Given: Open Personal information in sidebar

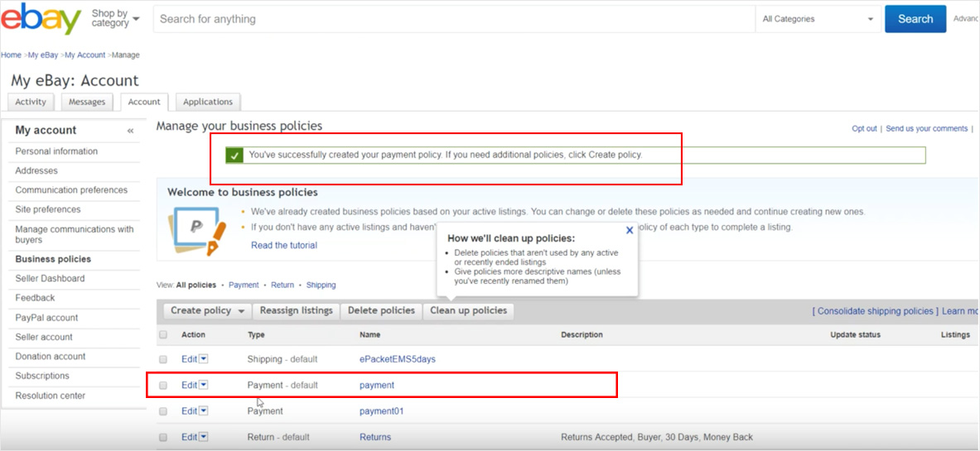Looking at the screenshot, I should point(56,151).
